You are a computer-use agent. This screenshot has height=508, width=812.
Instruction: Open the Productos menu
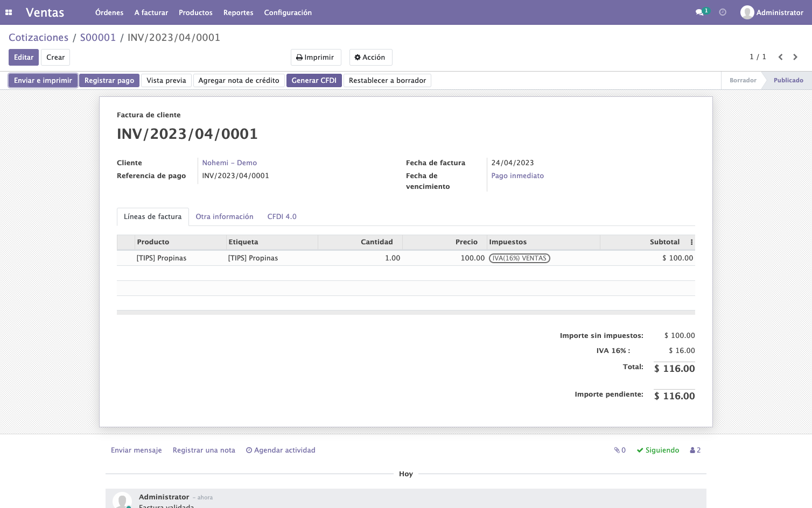195,12
